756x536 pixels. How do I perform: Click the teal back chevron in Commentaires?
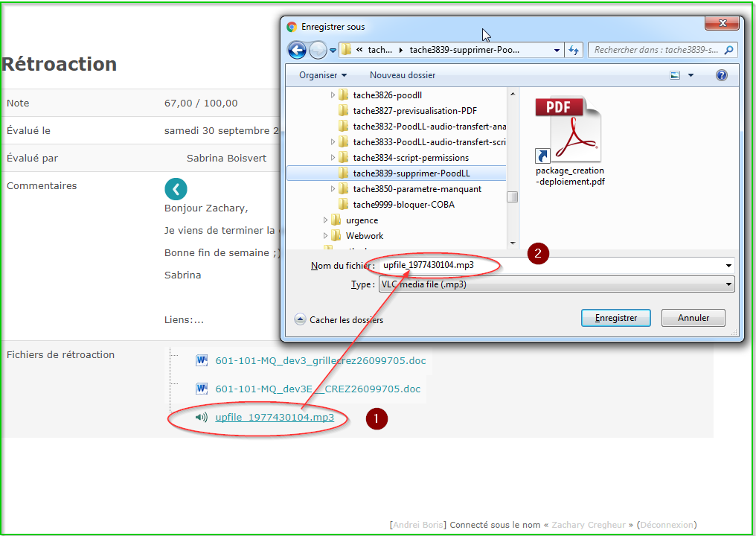point(176,189)
